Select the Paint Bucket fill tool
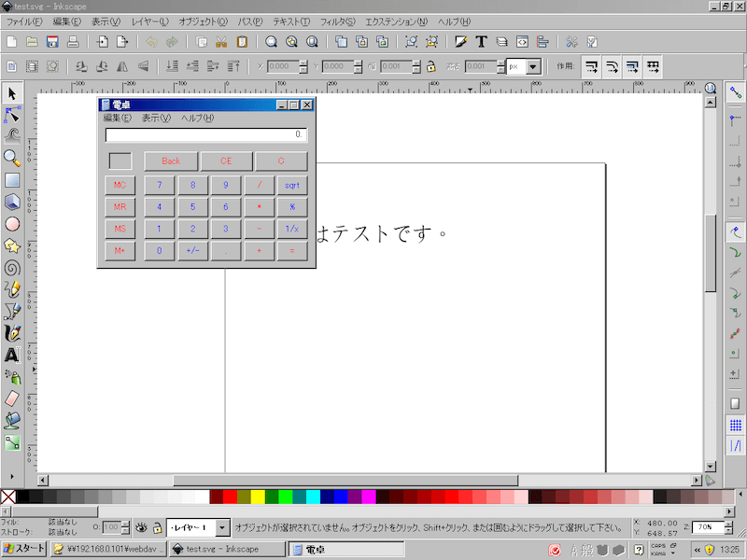Viewport: 747px width, 560px height. click(x=12, y=421)
